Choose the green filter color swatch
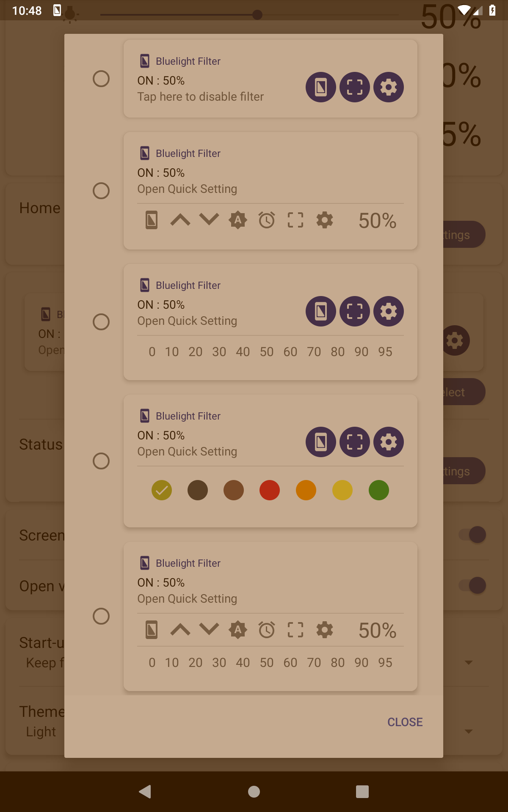Screen dimensions: 508x812 (x=379, y=490)
